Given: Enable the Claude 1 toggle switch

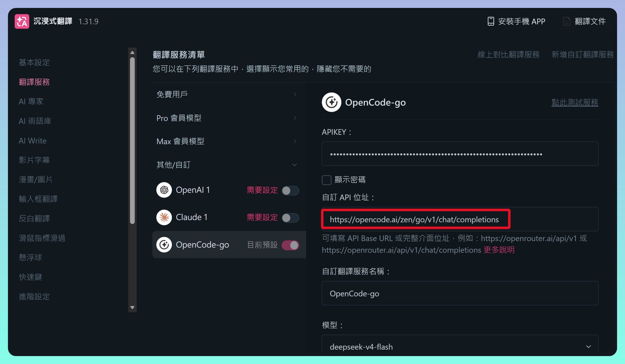Looking at the screenshot, I should (290, 218).
